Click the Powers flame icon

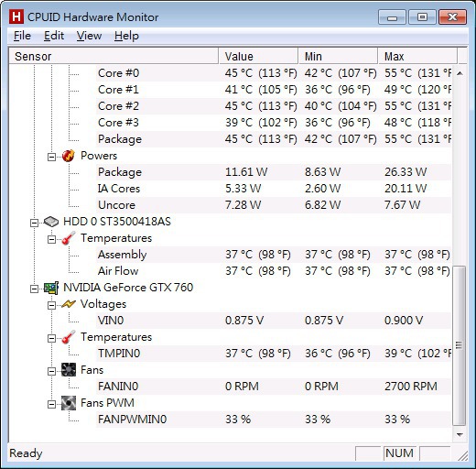click(x=69, y=156)
